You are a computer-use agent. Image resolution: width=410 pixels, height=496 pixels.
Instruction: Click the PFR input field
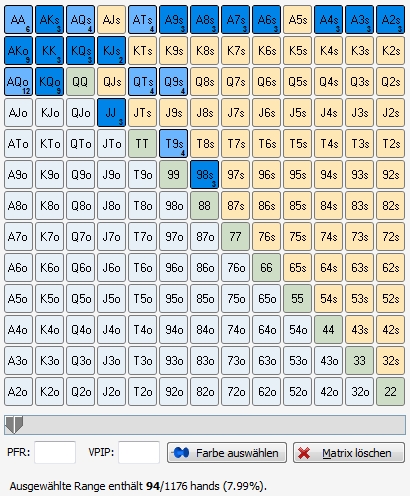pos(55,452)
